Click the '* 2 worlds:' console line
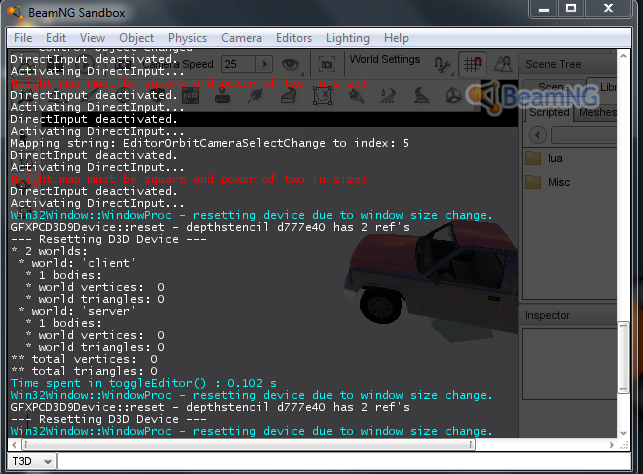Screen dimensions: 643x474 [x=49, y=251]
